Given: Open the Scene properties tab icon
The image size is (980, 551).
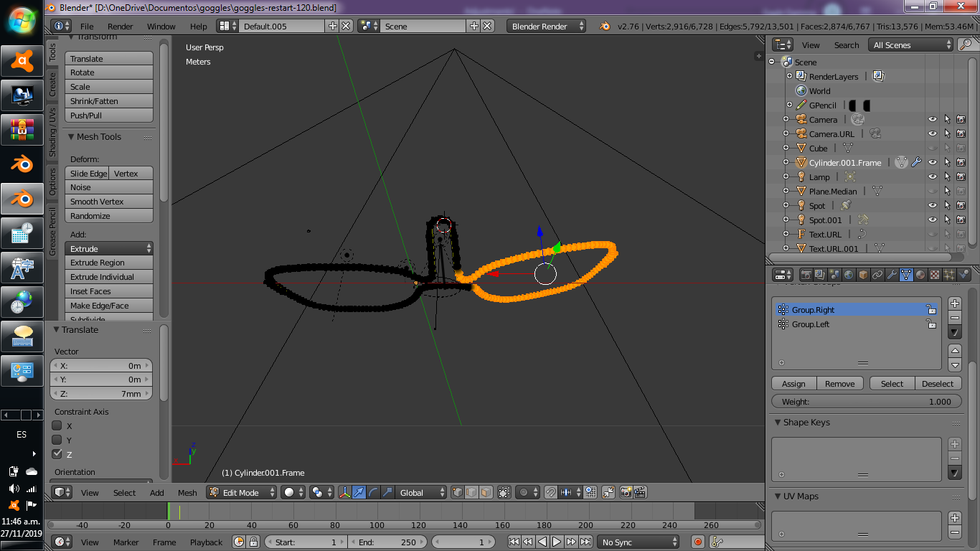Looking at the screenshot, I should 834,275.
